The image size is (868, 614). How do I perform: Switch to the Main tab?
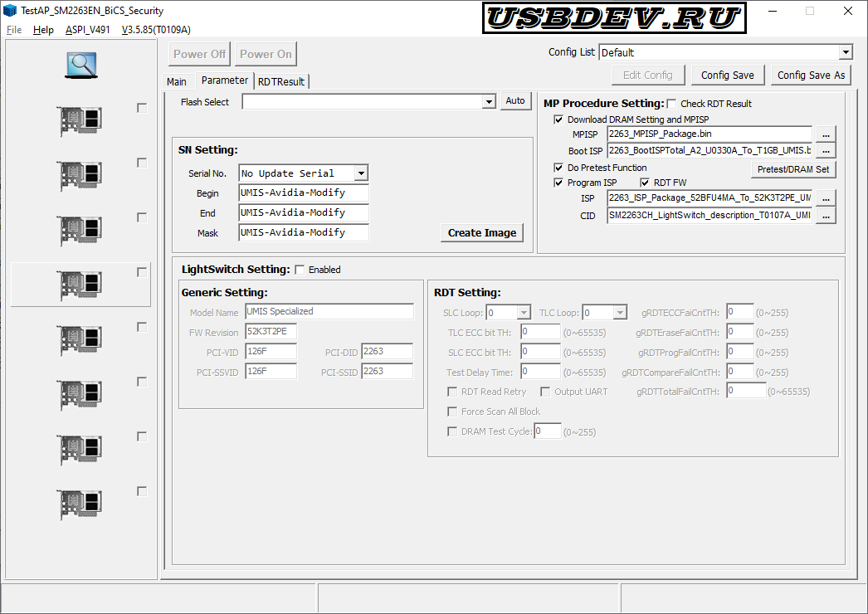coord(177,82)
